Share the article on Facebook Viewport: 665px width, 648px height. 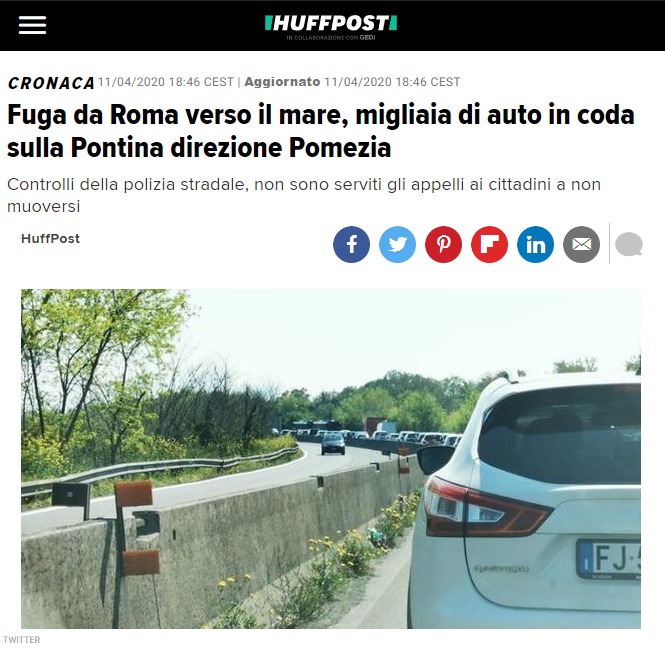[x=351, y=244]
